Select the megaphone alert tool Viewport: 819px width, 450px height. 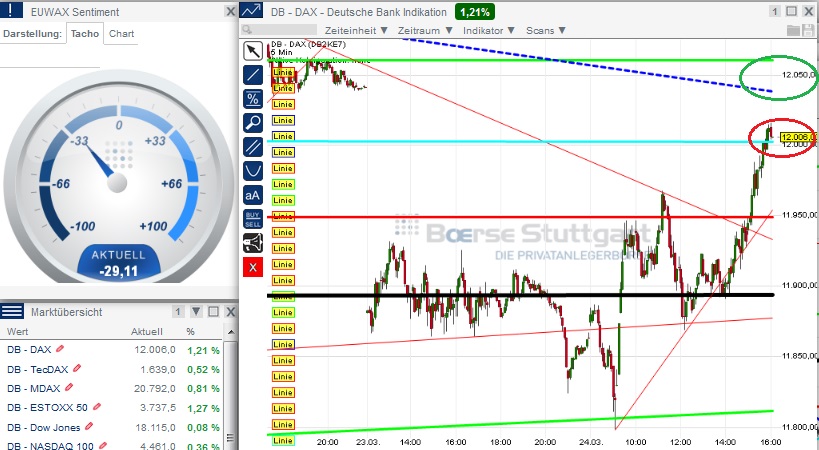point(253,243)
